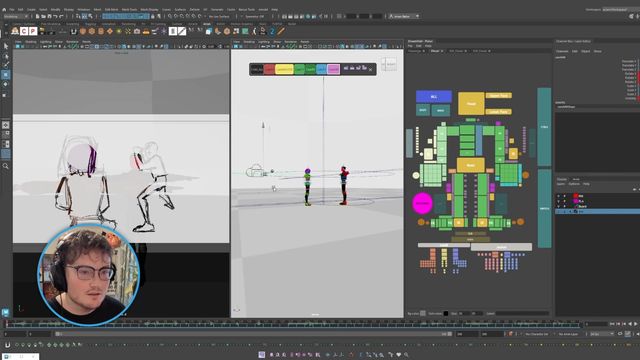Viewport: 640px width, 360px height.
Task: Click pink swatch in floating color toolbar
Action: click(x=333, y=69)
